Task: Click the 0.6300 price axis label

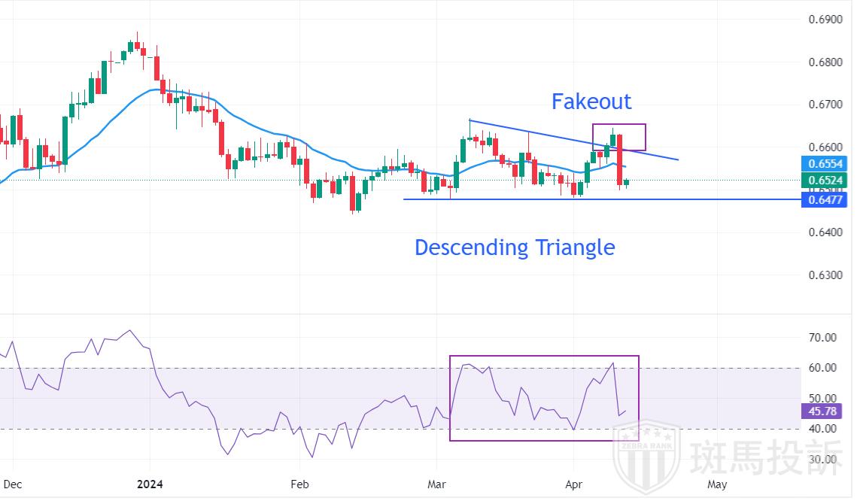Action: [x=825, y=275]
